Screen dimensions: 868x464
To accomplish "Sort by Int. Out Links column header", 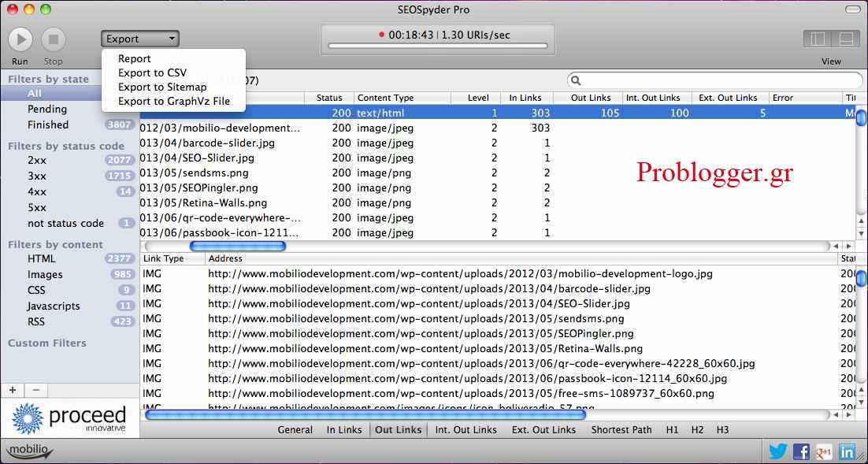I will [657, 98].
